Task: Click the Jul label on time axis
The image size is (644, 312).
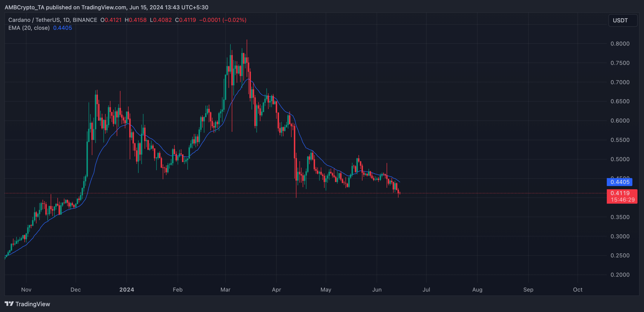Action: point(426,290)
